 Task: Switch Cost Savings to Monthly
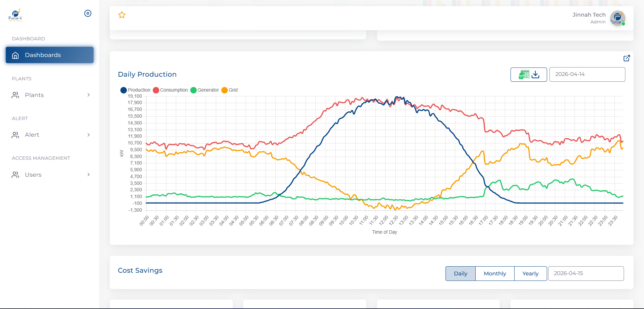click(x=495, y=273)
